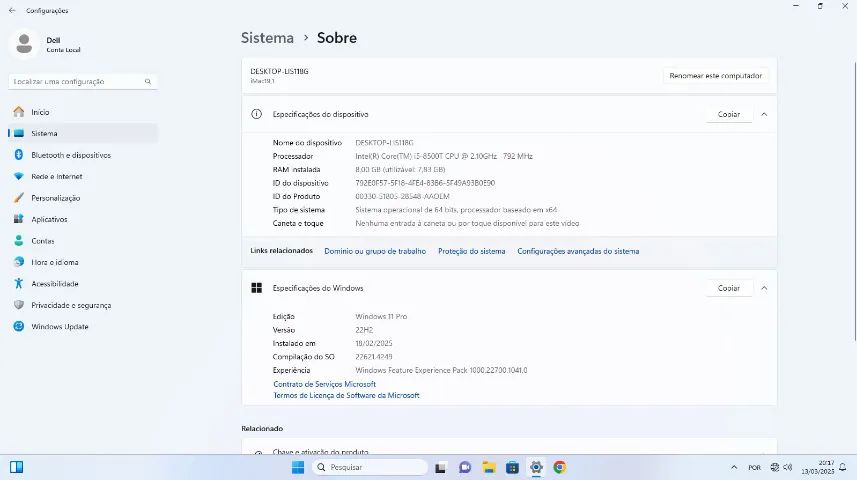The image size is (857, 480).
Task: Open the Dell account profile picture
Action: click(x=24, y=44)
